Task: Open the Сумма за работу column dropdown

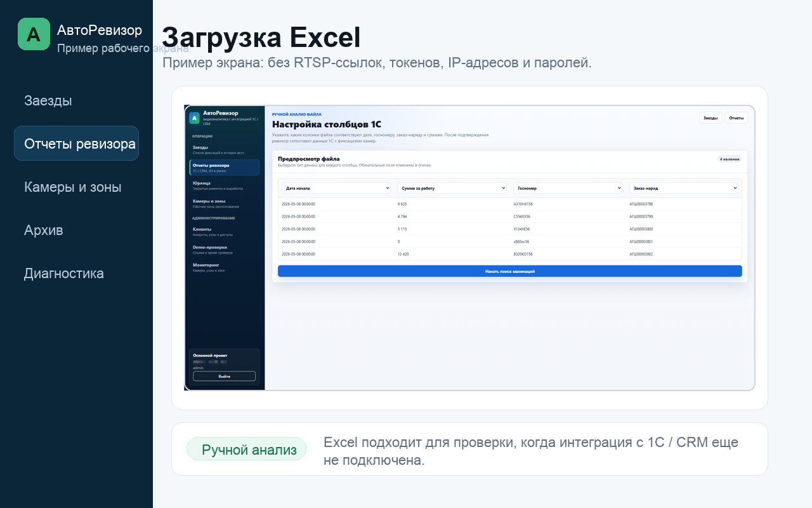Action: coord(452,188)
